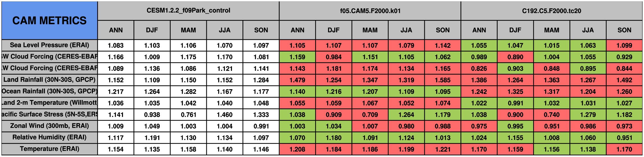Click the green cell with value 0.826
The width and height of the screenshot is (644, 157).
pos(479,69)
